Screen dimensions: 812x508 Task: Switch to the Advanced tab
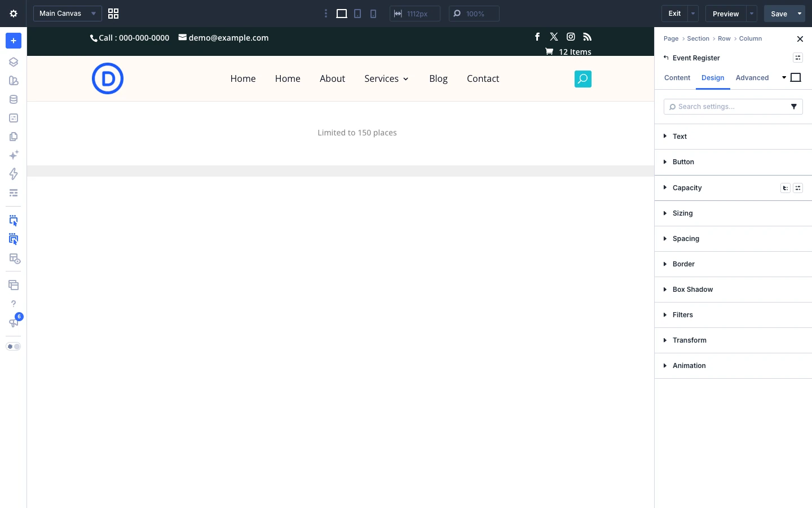coord(752,78)
